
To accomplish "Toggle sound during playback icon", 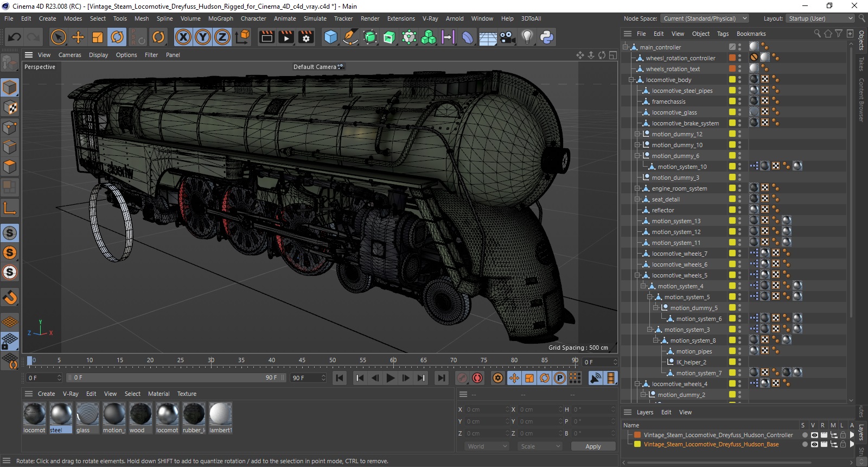I will 596,378.
